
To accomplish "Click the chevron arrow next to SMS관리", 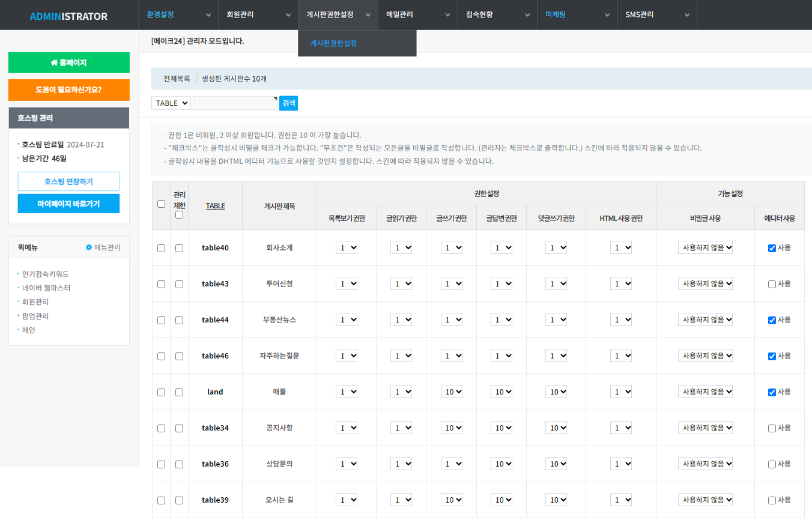I will point(686,15).
